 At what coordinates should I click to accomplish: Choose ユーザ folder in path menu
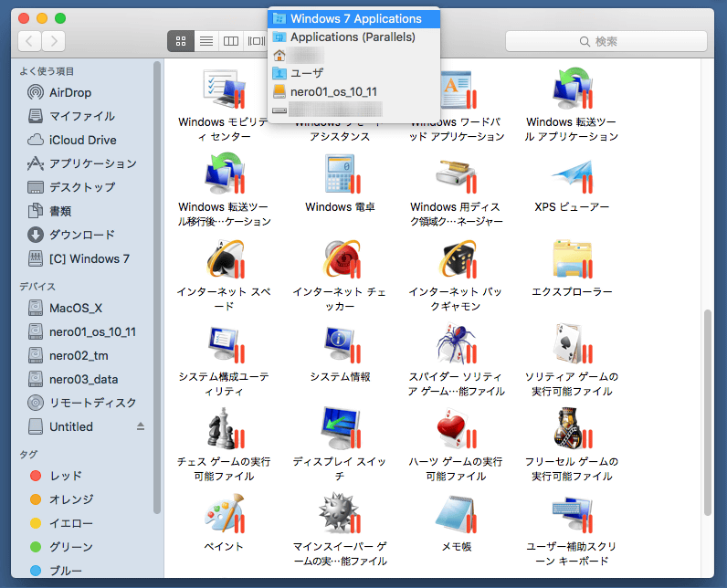coord(353,73)
